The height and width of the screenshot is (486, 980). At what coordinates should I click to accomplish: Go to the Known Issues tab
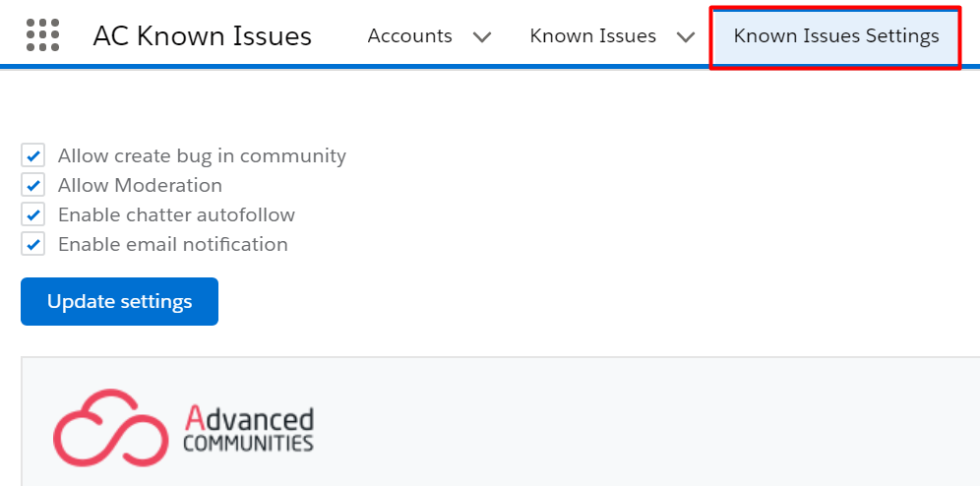point(592,36)
